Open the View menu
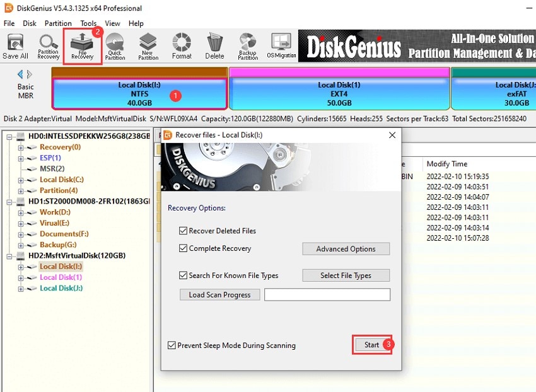 coord(112,23)
